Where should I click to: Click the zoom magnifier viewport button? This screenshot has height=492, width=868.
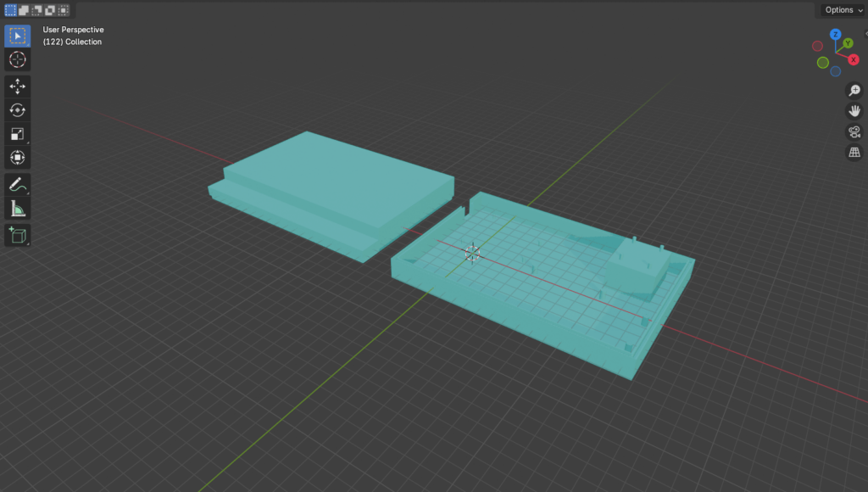(854, 91)
